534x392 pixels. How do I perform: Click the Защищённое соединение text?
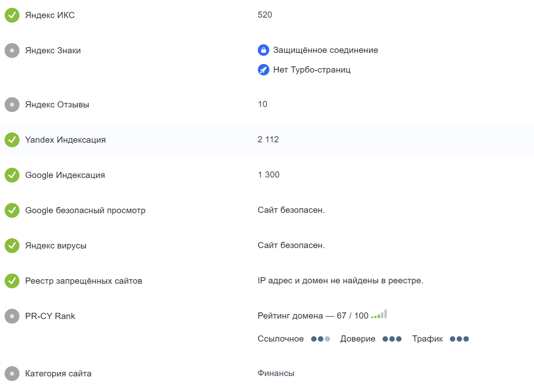(326, 50)
